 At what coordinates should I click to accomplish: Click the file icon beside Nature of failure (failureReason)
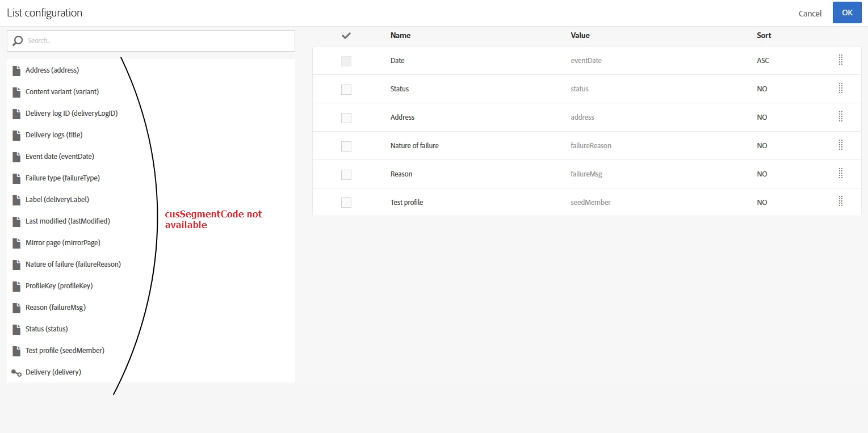(x=16, y=264)
